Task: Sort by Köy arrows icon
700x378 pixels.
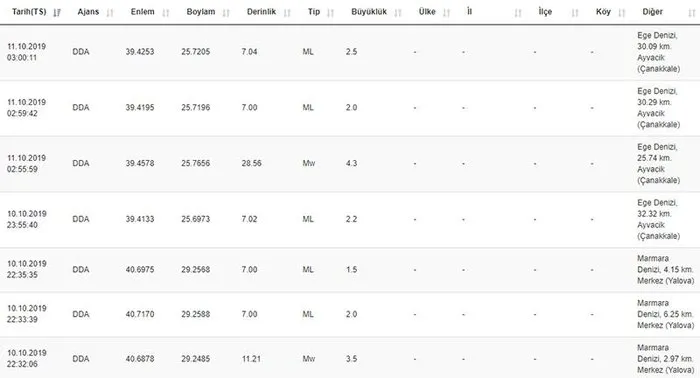Action: coord(621,12)
